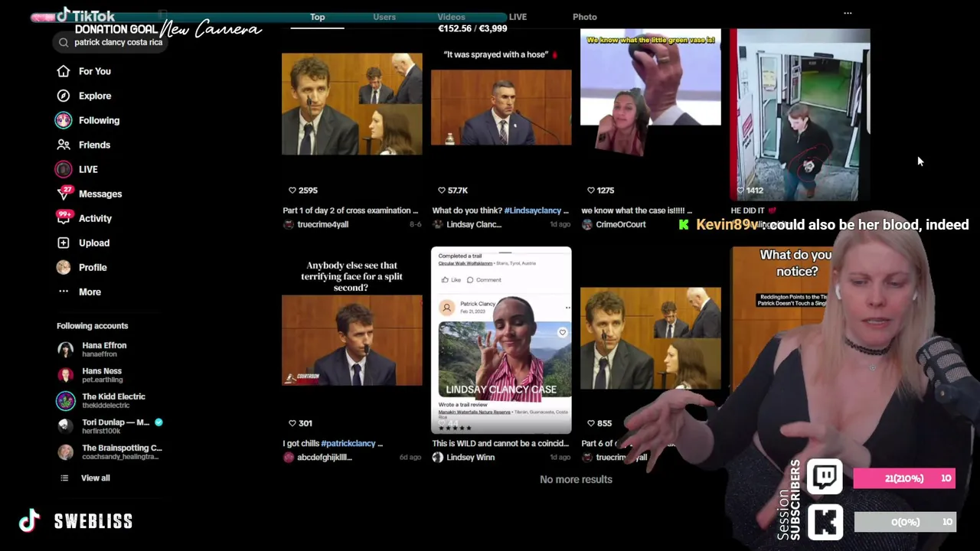Open caption 'we know what the case is!!!!!'
This screenshot has height=551, width=980.
click(637, 210)
